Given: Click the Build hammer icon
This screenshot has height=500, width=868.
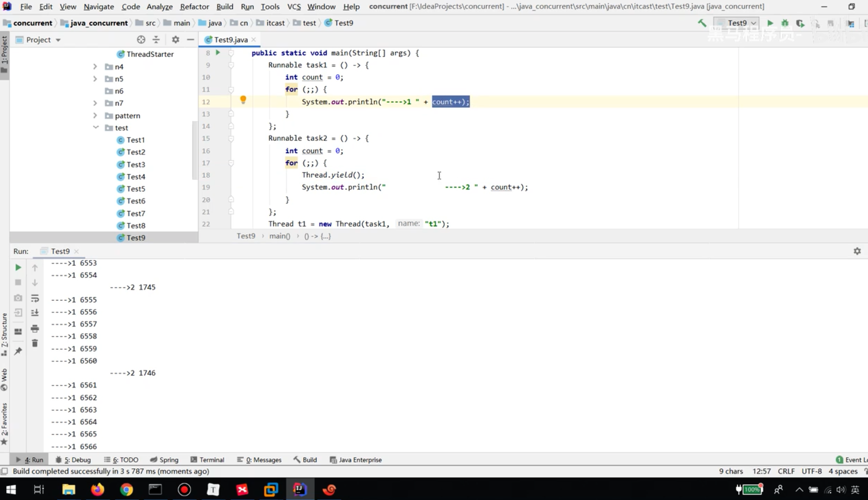Looking at the screenshot, I should coord(702,23).
